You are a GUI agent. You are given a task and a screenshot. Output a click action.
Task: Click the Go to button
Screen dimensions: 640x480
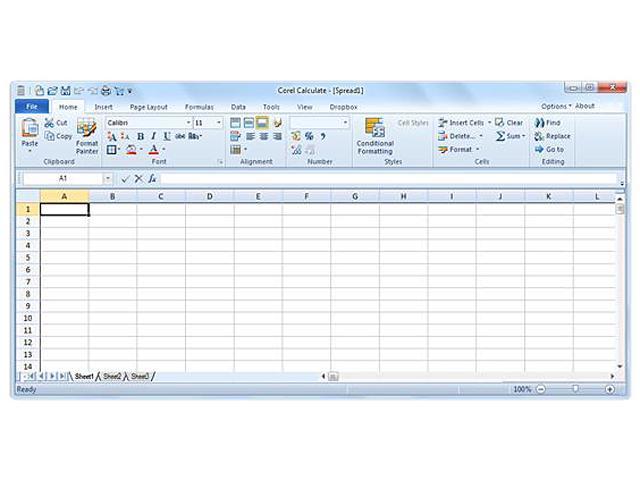(x=549, y=149)
